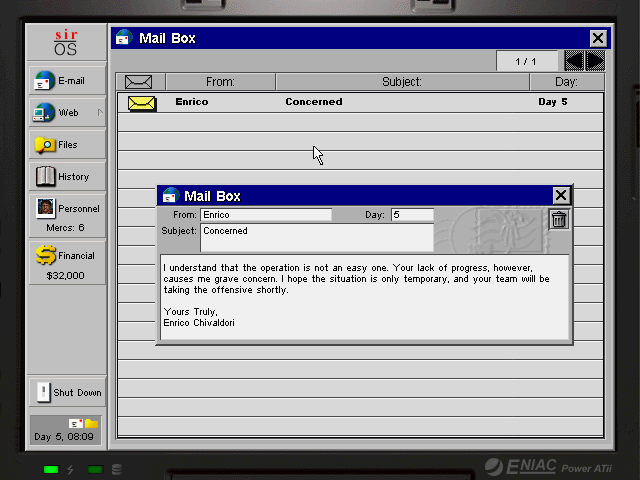
Task: Click the dark green LED indicator
Action: (95, 469)
